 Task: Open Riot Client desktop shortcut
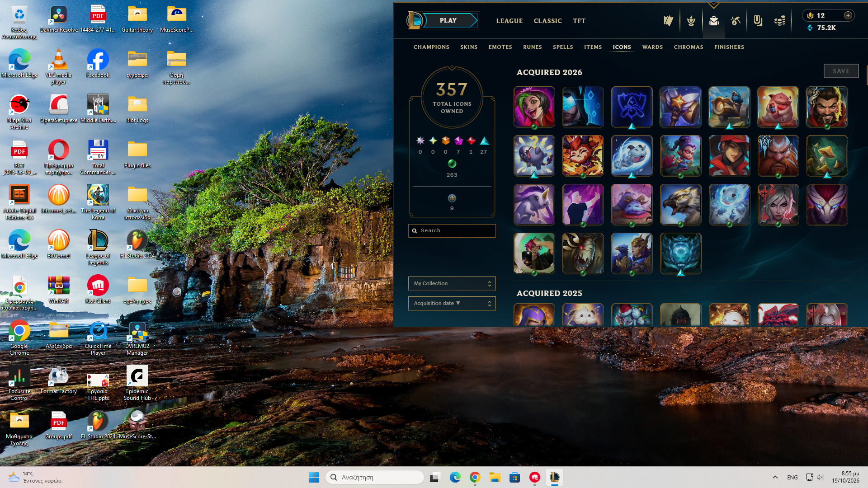[x=98, y=290]
